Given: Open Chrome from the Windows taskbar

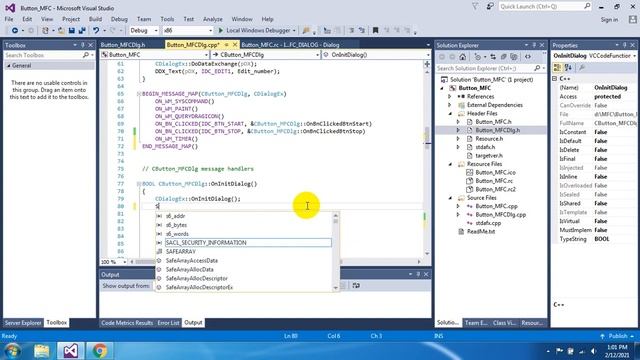Looking at the screenshot, I should pyautogui.click(x=99, y=351).
